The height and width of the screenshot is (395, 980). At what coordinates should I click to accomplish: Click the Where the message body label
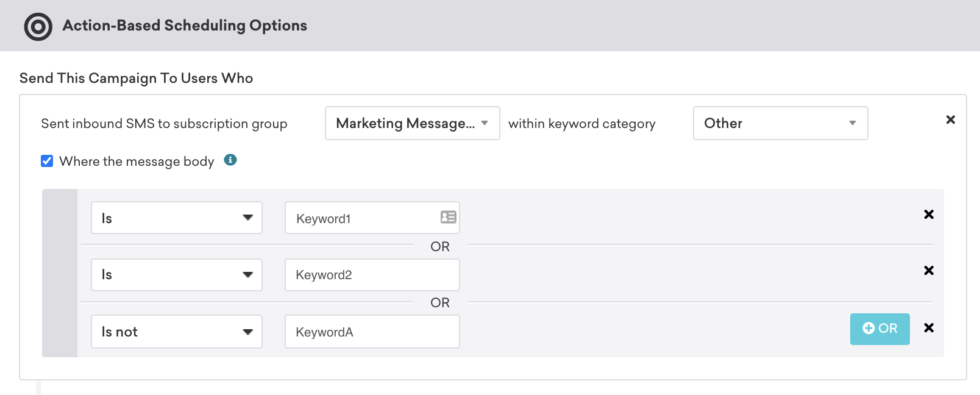pos(137,162)
